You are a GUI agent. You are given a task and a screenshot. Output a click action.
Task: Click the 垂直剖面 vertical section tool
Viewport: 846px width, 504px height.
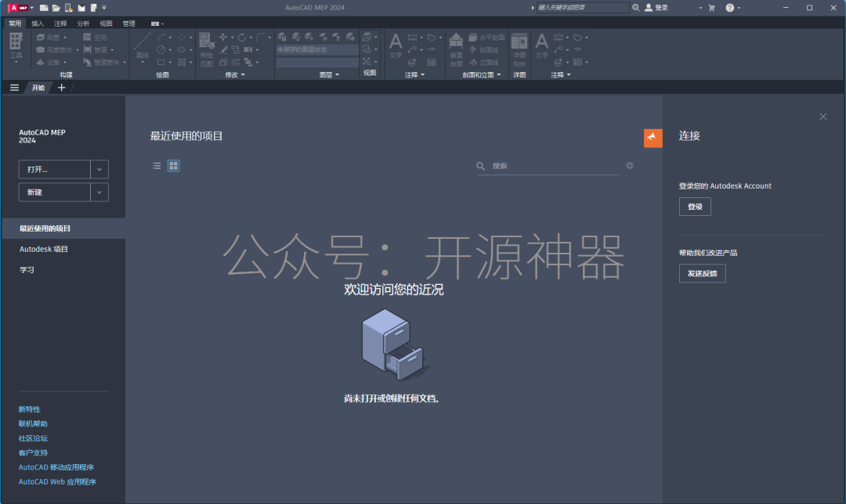(x=456, y=49)
